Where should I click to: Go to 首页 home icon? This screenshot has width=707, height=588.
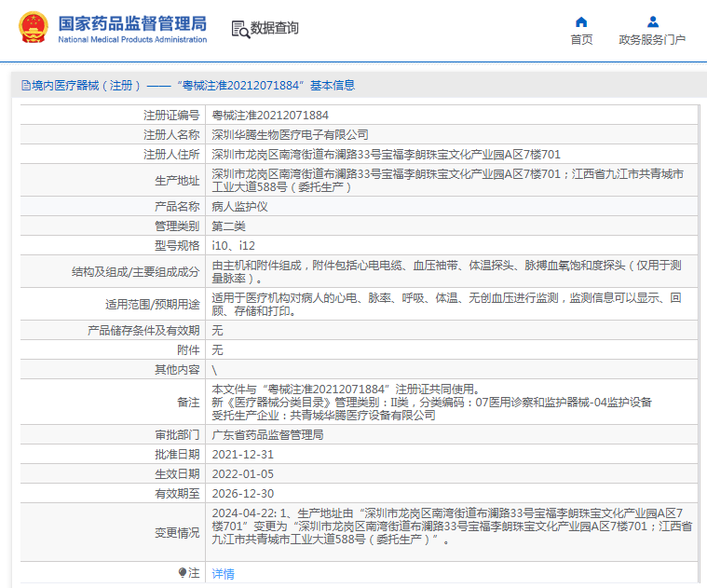click(581, 22)
